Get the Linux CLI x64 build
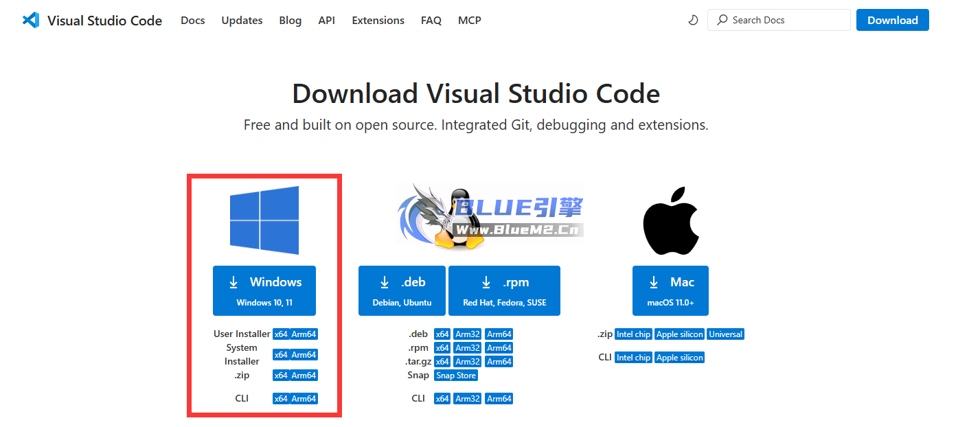 (442, 399)
